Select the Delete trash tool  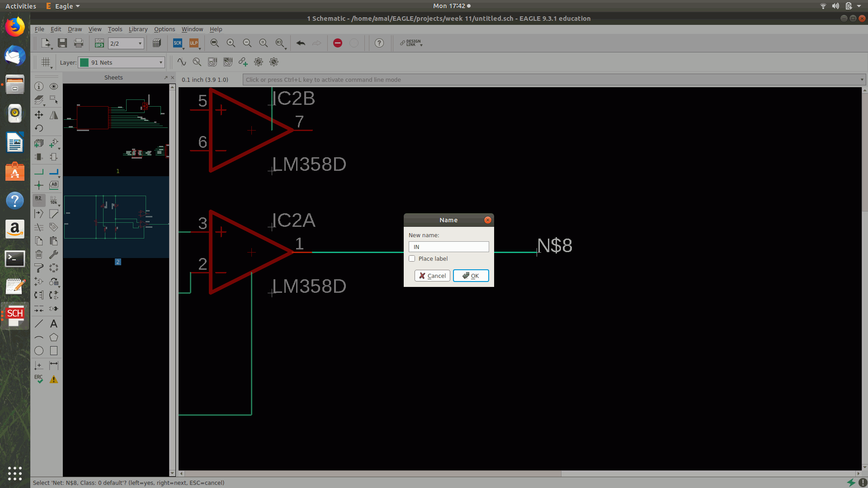pyautogui.click(x=39, y=255)
